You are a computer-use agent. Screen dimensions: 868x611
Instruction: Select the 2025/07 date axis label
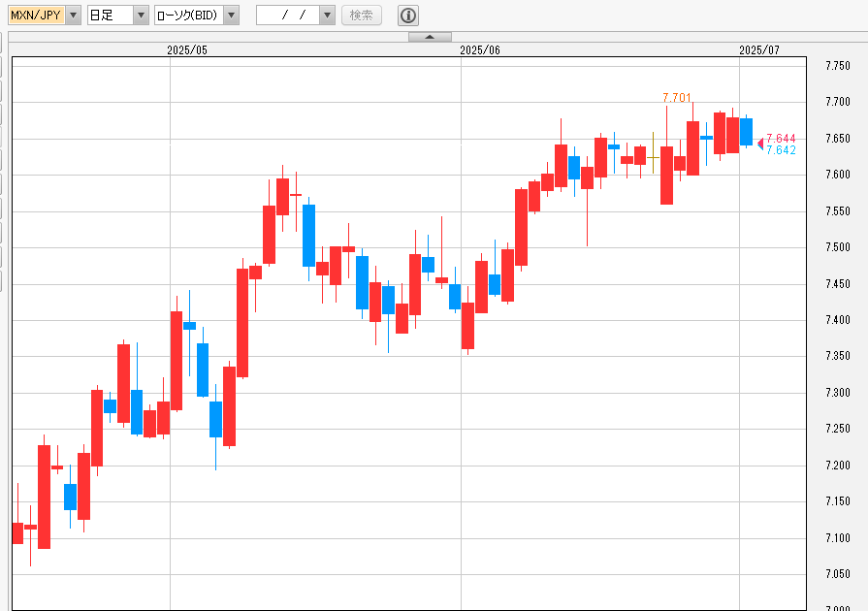(759, 49)
